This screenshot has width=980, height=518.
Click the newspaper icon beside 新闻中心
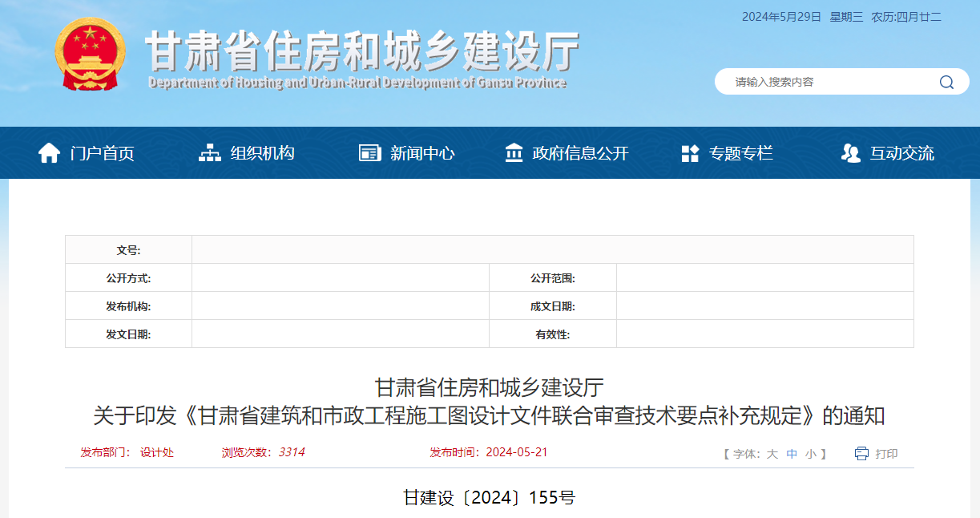pos(369,152)
